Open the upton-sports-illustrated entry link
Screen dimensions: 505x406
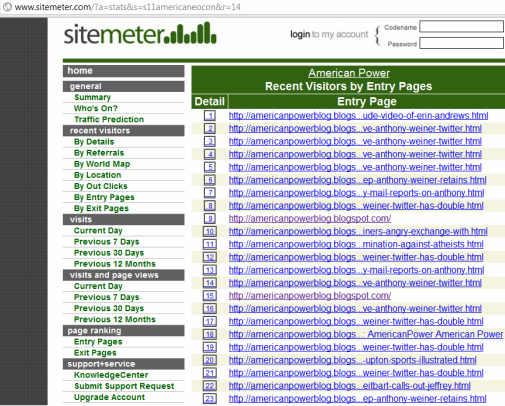click(x=352, y=360)
